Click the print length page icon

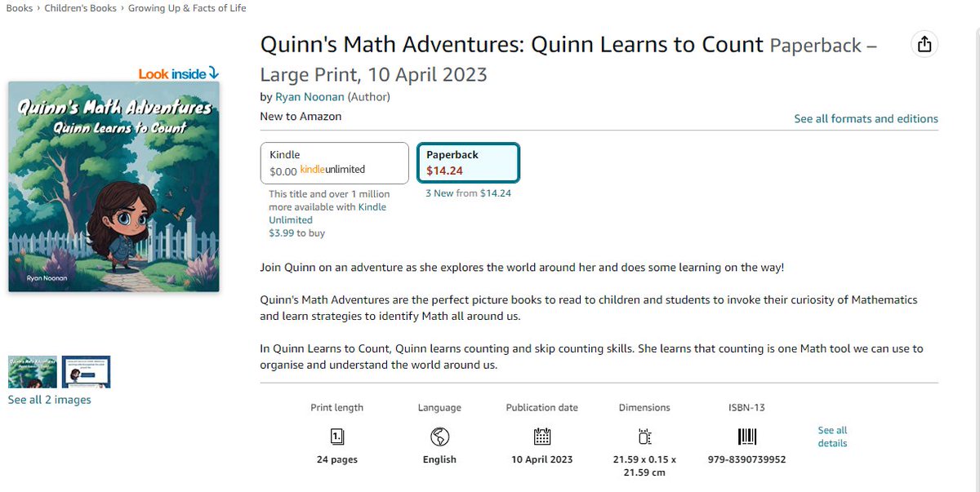[x=336, y=436]
